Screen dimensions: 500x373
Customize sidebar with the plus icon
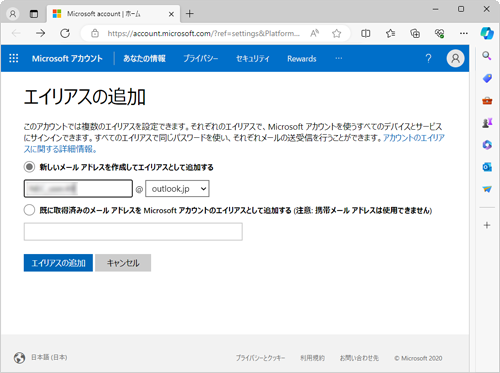(x=487, y=225)
